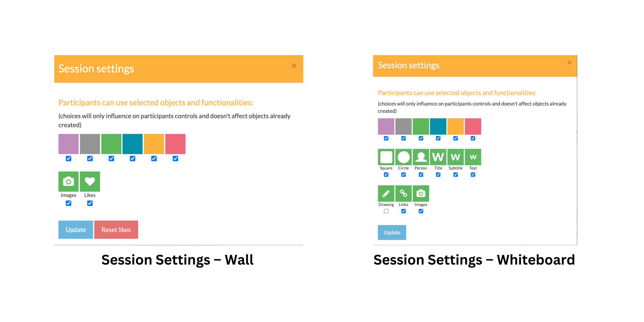The height and width of the screenshot is (322, 644).
Task: Close the Wall session settings dialog
Action: [294, 66]
